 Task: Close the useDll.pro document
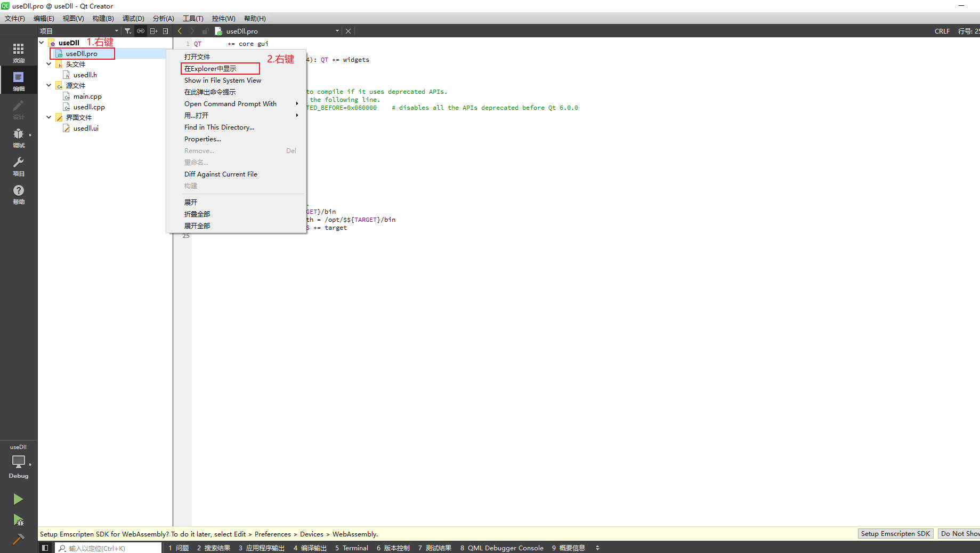[348, 31]
